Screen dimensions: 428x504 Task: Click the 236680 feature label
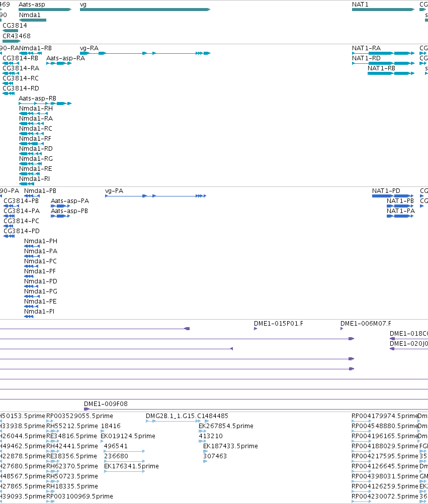point(116,456)
